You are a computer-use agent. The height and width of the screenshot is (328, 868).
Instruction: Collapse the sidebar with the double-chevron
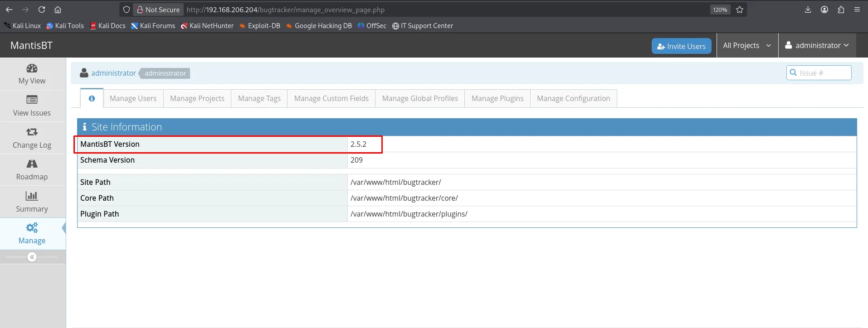(x=32, y=257)
